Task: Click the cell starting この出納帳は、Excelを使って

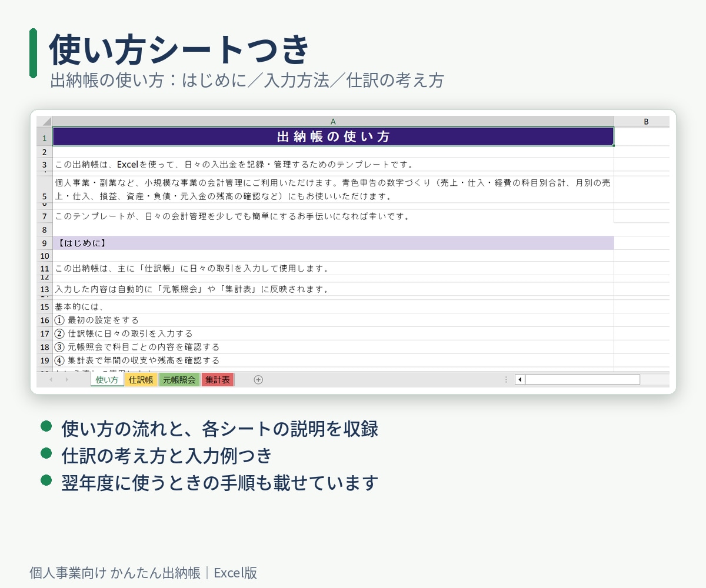Action: pos(333,164)
